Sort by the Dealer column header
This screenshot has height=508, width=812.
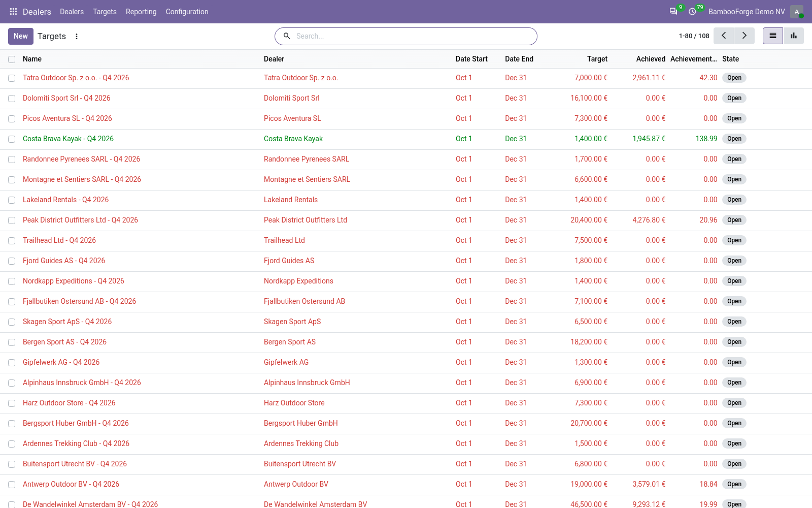[274, 59]
